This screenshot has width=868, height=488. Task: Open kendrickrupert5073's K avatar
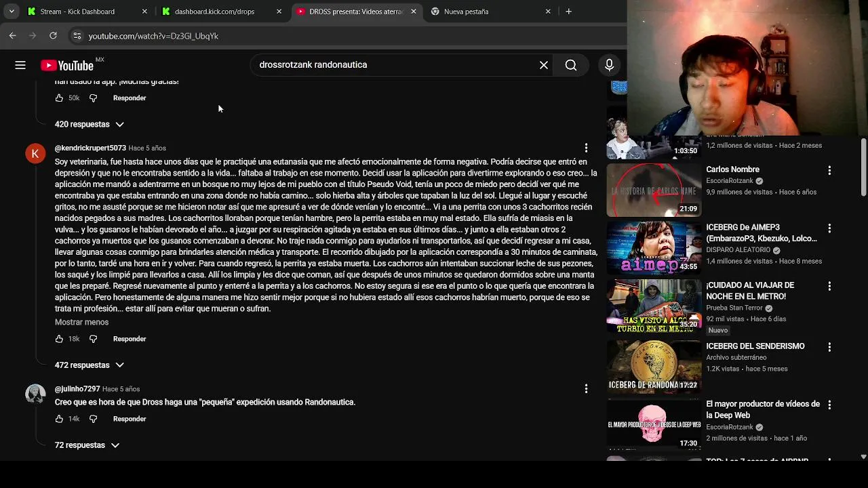pos(35,154)
